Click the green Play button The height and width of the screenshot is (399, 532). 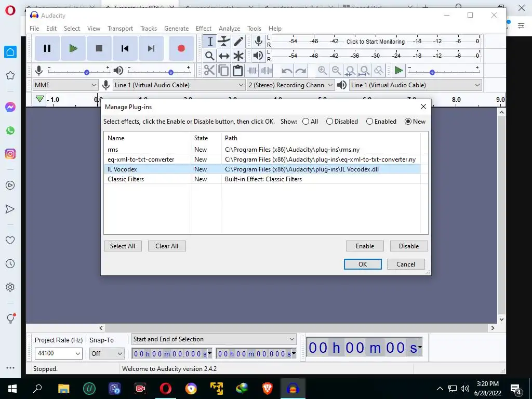pos(73,48)
